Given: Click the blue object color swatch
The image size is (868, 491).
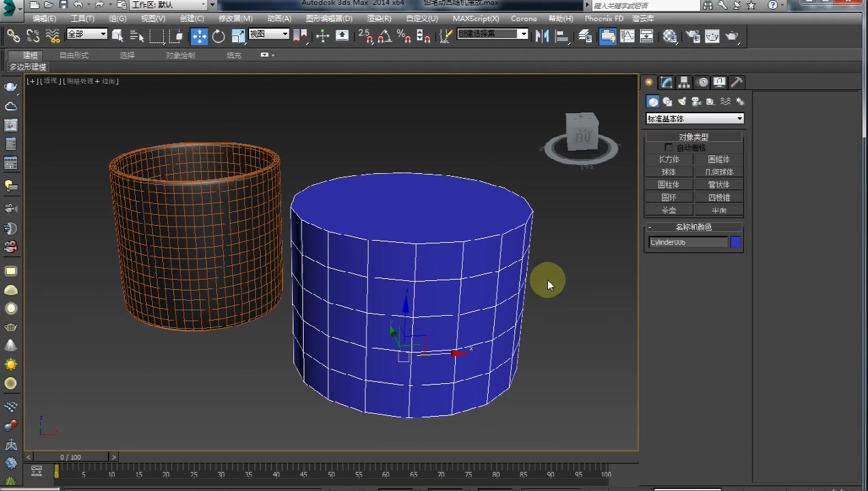Looking at the screenshot, I should 736,242.
